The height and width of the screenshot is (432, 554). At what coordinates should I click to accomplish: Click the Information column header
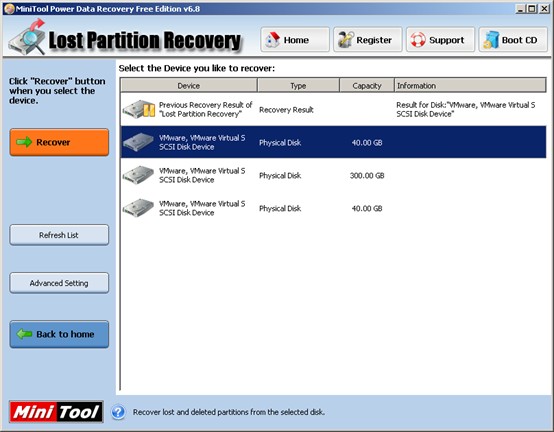(470, 85)
